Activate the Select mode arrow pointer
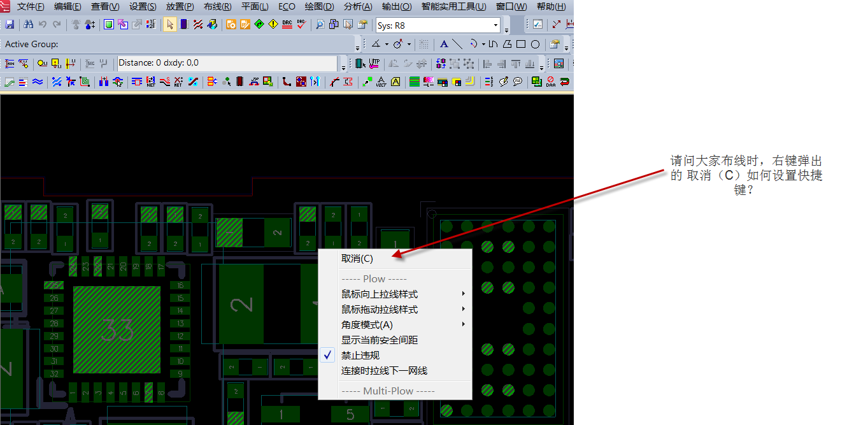 [x=170, y=25]
